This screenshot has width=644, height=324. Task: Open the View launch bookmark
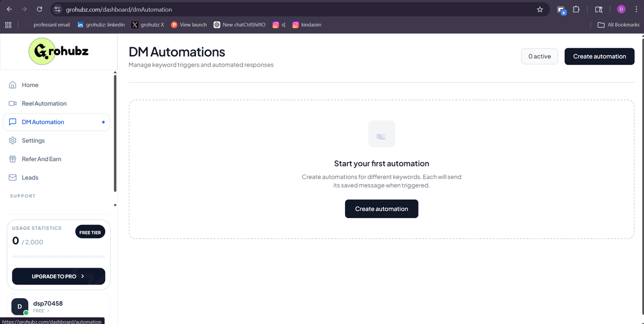coord(189,25)
